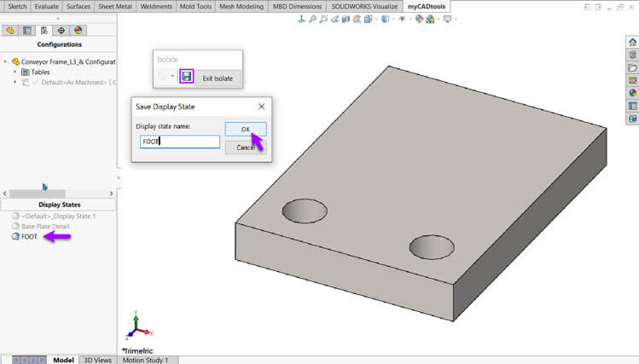The width and height of the screenshot is (639, 364).
Task: Click the Previous View icon
Action: pyautogui.click(x=335, y=19)
